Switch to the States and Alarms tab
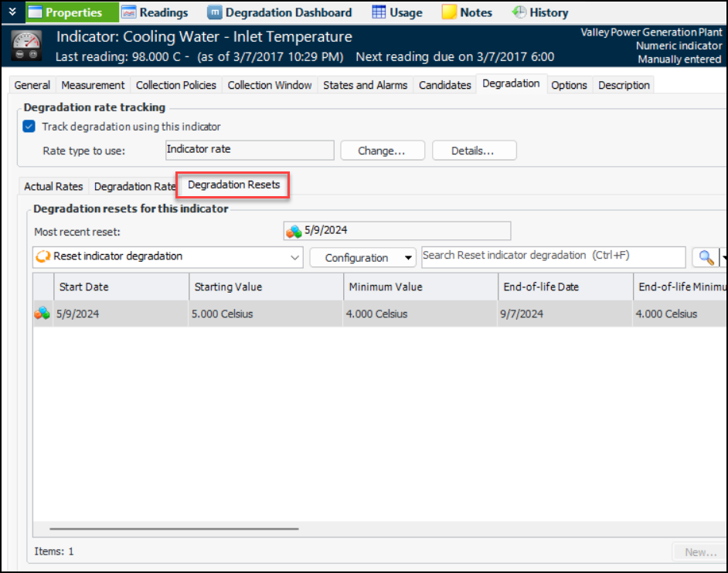The height and width of the screenshot is (573, 728). pyautogui.click(x=365, y=85)
